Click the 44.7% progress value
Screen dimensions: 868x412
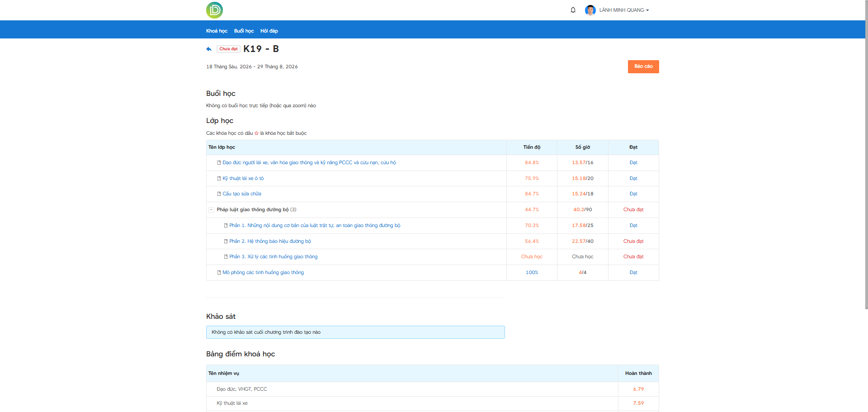pyautogui.click(x=532, y=210)
